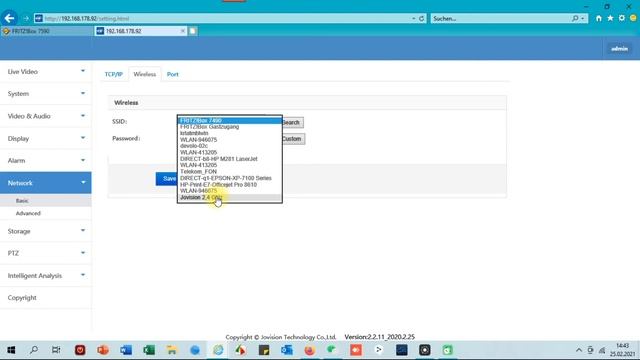Open the red screen recorder taskbar icon
This screenshot has width=640, height=360.
pyautogui.click(x=356, y=350)
